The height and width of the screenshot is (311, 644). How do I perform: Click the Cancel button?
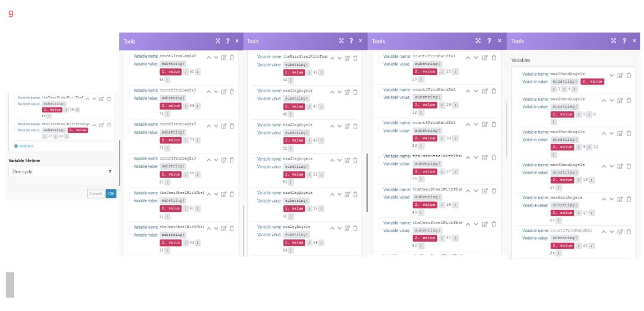point(96,194)
